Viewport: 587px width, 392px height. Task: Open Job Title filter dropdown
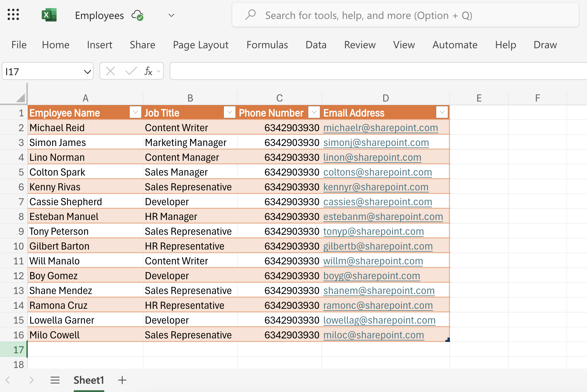tap(230, 113)
